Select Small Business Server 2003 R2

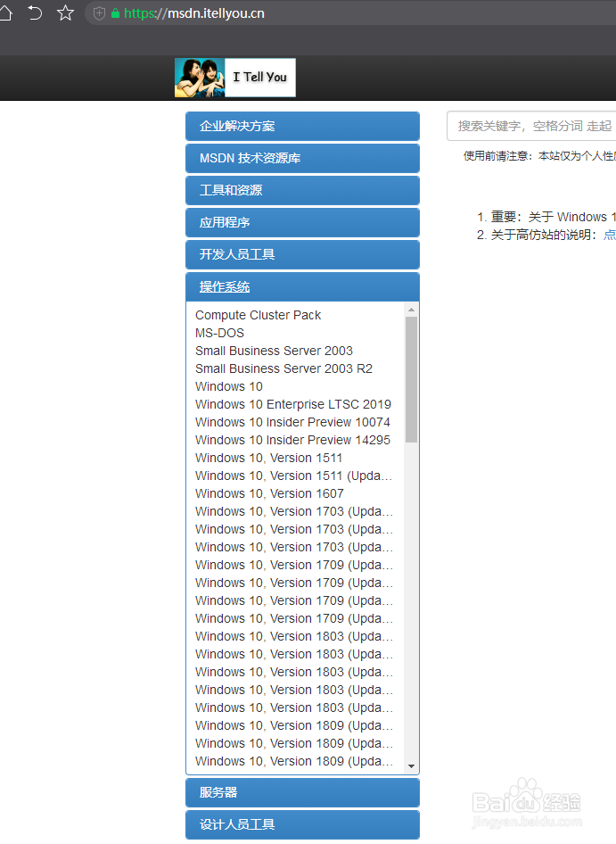(x=283, y=368)
